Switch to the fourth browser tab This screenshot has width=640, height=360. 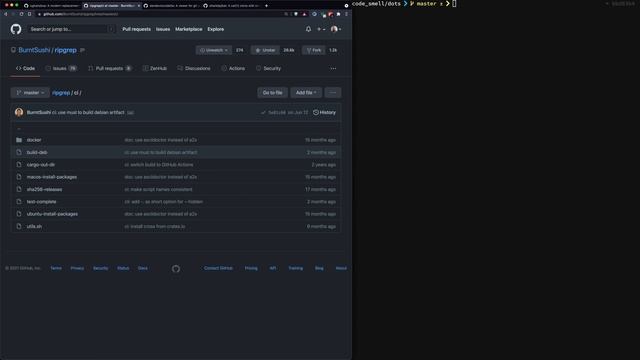pos(231,6)
